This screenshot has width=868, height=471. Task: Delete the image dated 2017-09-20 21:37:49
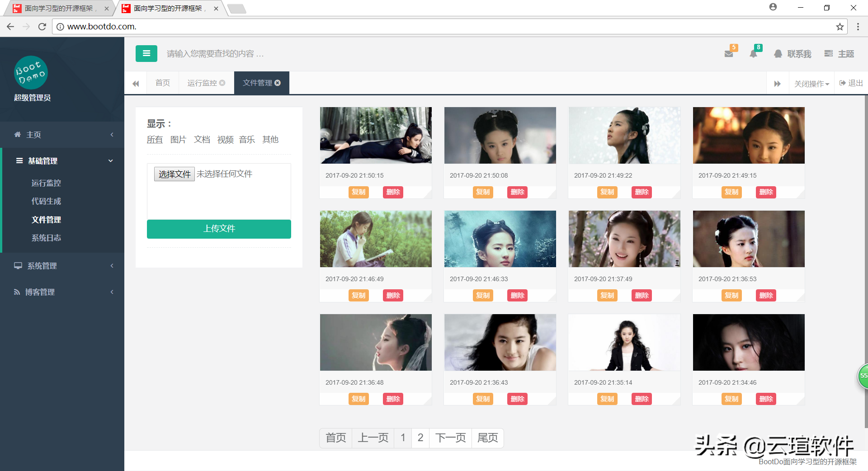[x=642, y=296]
